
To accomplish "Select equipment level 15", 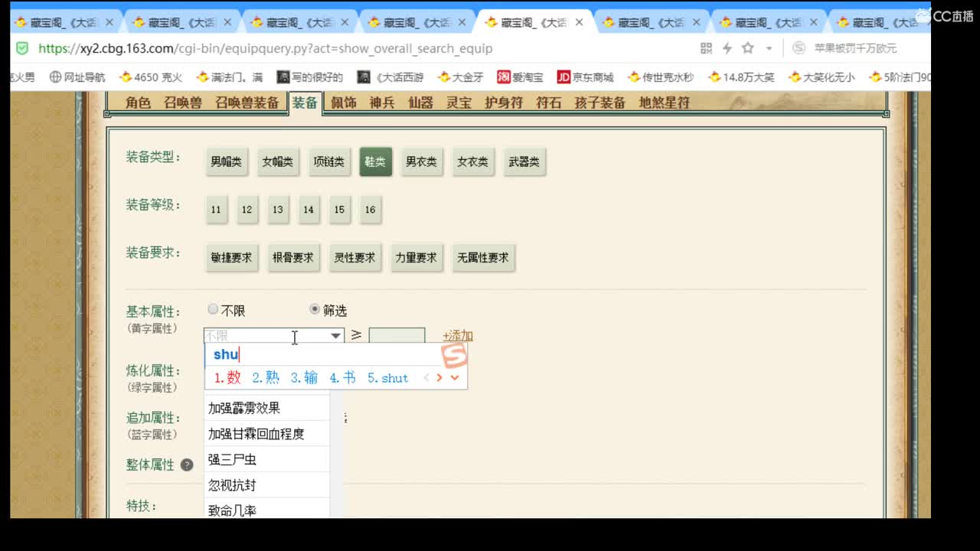I will tap(339, 210).
